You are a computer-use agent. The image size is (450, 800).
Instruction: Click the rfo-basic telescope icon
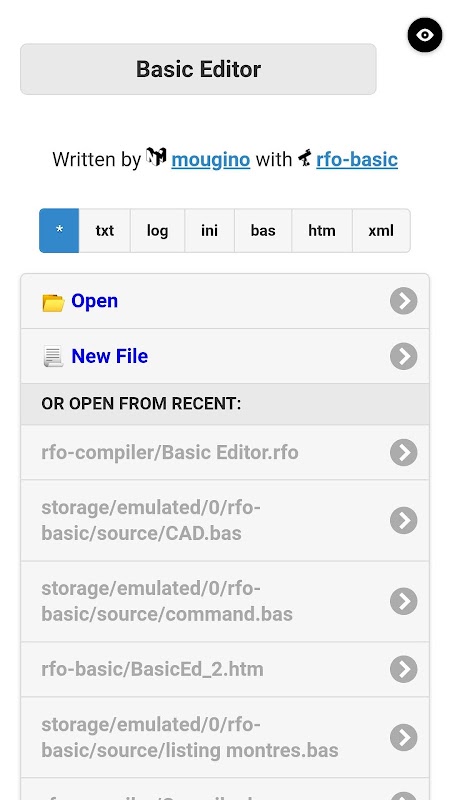(x=305, y=158)
